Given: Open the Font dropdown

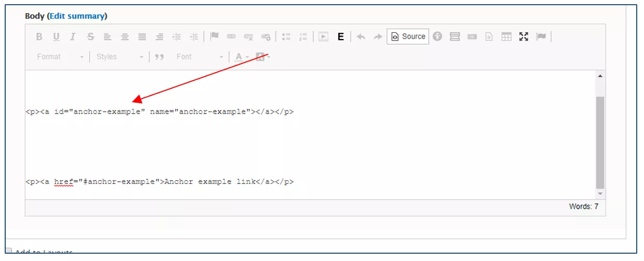Looking at the screenshot, I should [x=199, y=57].
